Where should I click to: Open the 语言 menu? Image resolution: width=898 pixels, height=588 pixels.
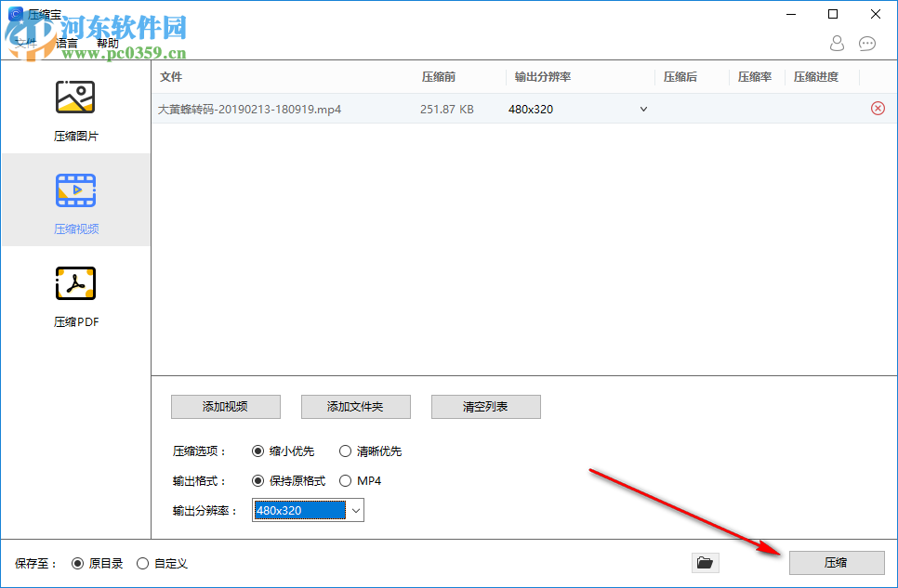67,44
